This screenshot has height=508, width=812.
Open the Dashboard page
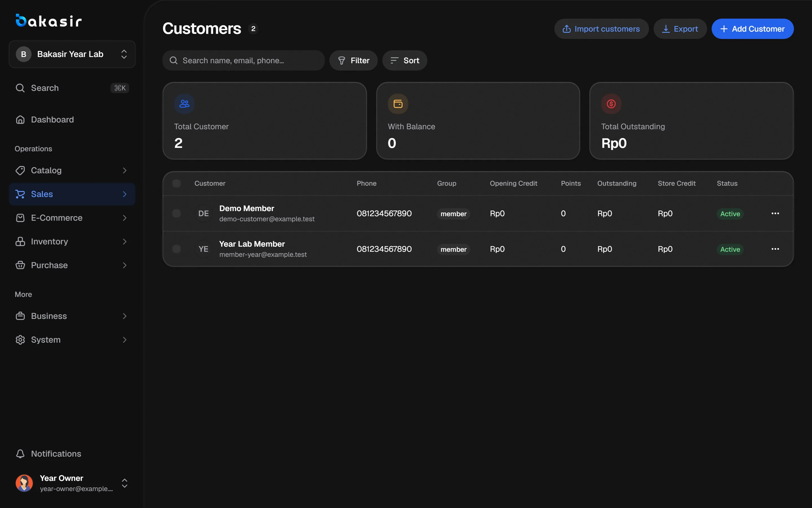click(x=72, y=120)
